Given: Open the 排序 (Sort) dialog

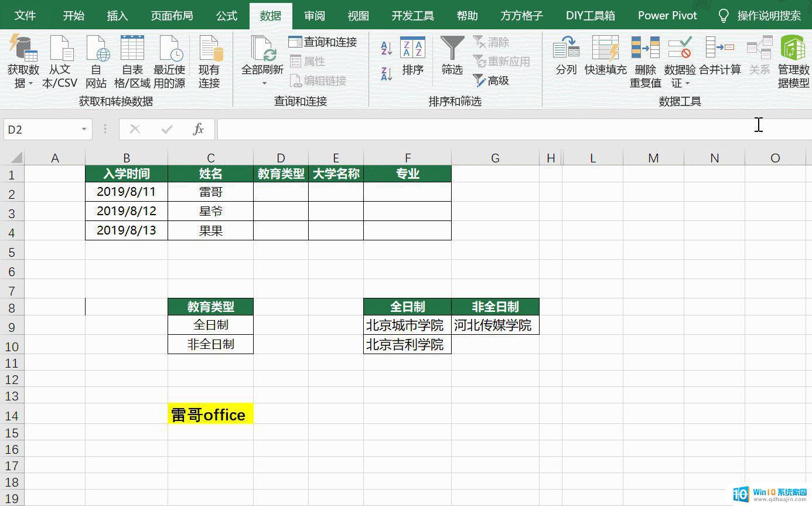Looking at the screenshot, I should coord(413,56).
